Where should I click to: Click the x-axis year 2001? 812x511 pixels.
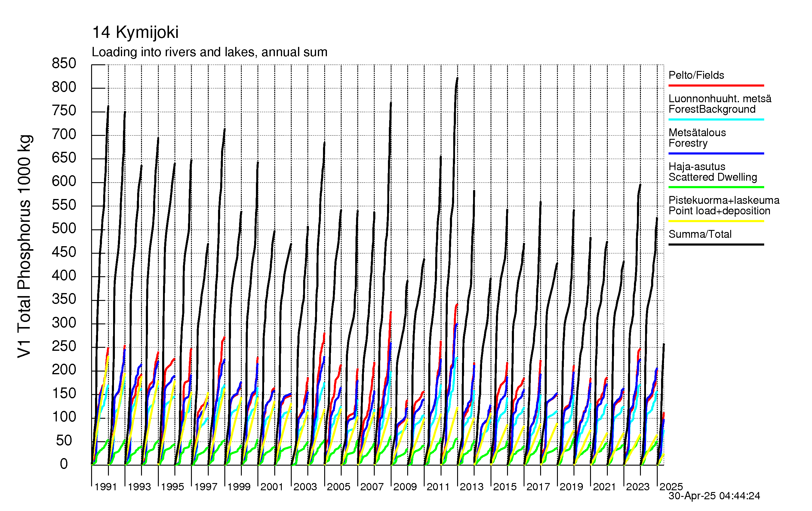click(272, 487)
